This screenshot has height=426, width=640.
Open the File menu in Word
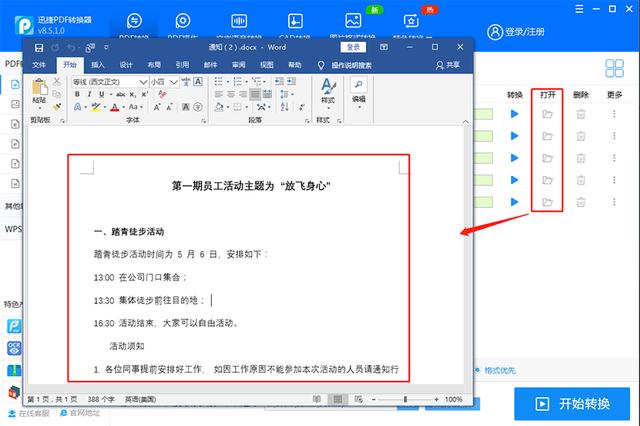(x=39, y=65)
